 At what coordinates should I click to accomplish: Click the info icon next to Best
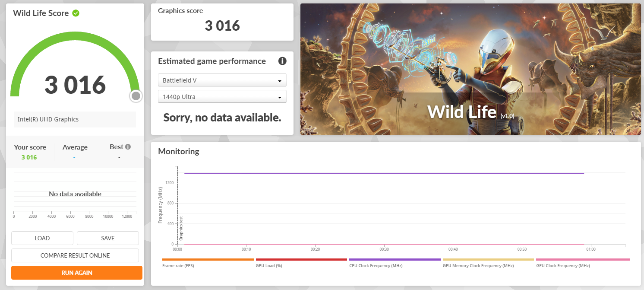[128, 147]
